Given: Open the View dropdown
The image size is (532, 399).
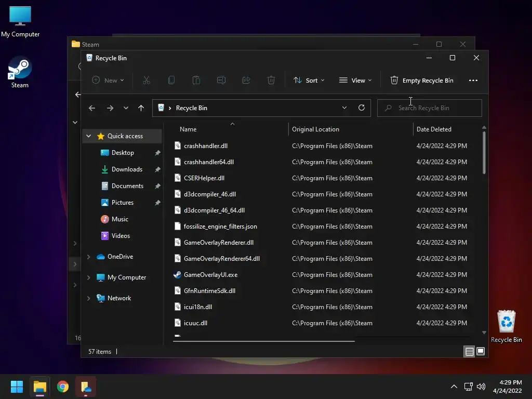Looking at the screenshot, I should click(355, 81).
